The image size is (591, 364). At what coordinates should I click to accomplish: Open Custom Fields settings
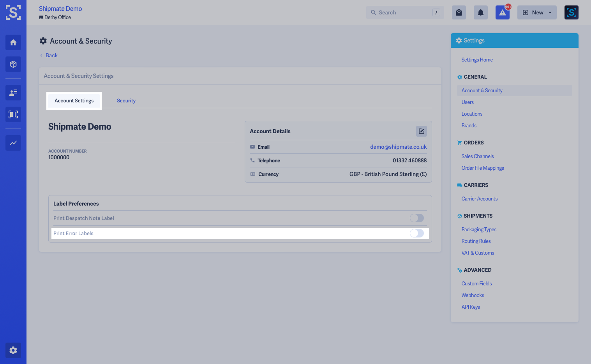point(476,283)
